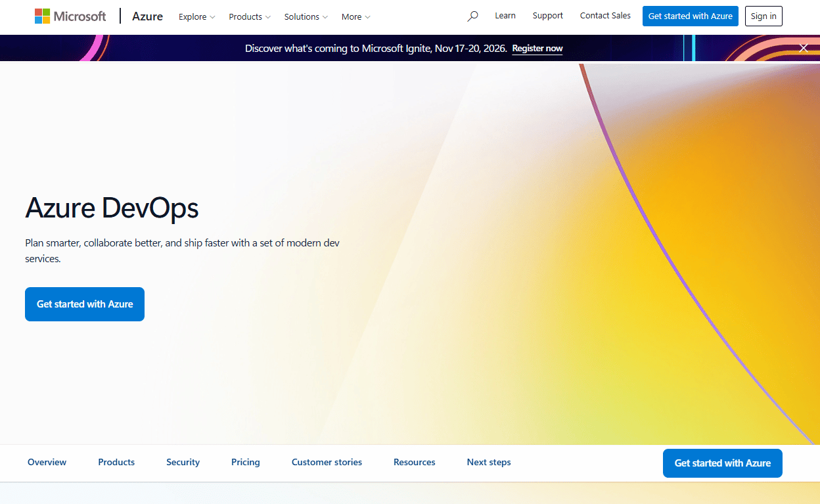
Task: Open the Learn link
Action: [x=505, y=16]
